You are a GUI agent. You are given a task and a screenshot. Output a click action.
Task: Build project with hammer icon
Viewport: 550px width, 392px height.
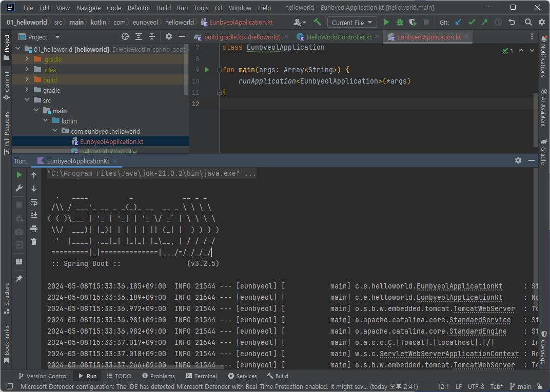point(318,23)
